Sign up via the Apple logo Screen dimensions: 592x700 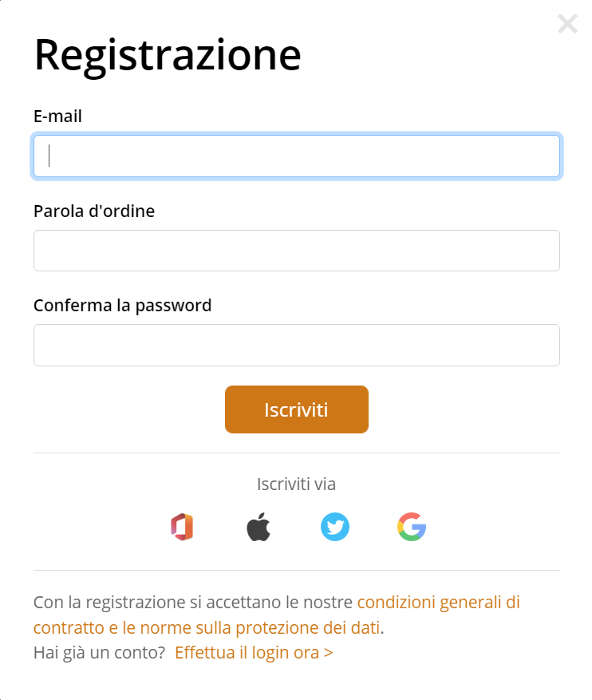coord(259,527)
